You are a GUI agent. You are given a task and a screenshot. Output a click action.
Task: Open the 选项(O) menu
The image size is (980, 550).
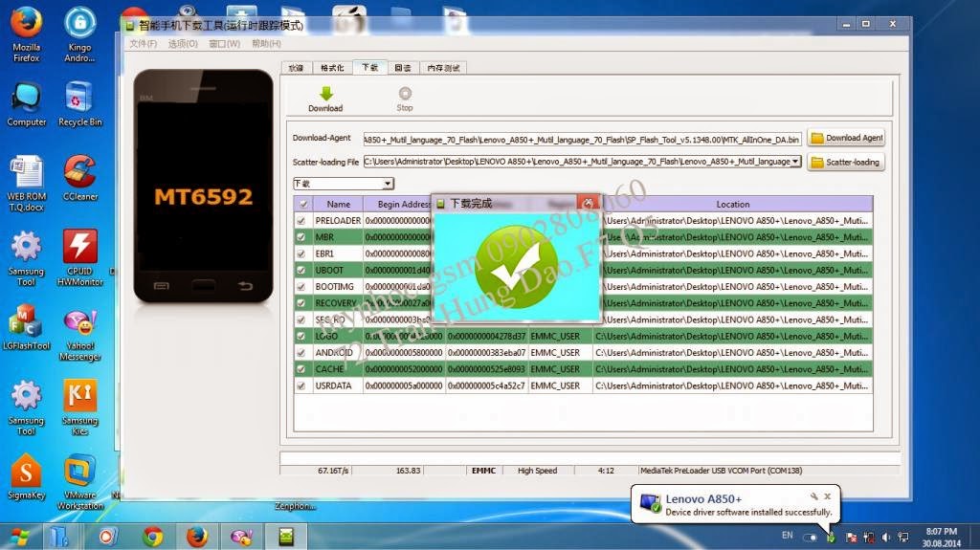click(183, 44)
